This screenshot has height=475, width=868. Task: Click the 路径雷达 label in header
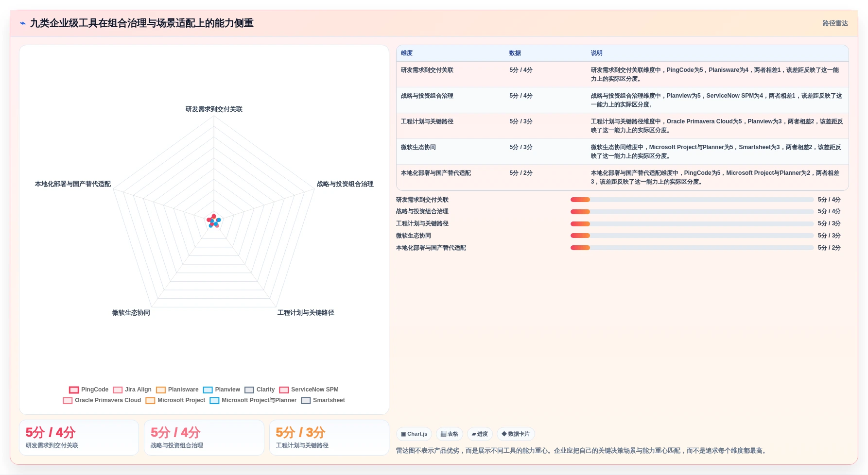pyautogui.click(x=835, y=23)
